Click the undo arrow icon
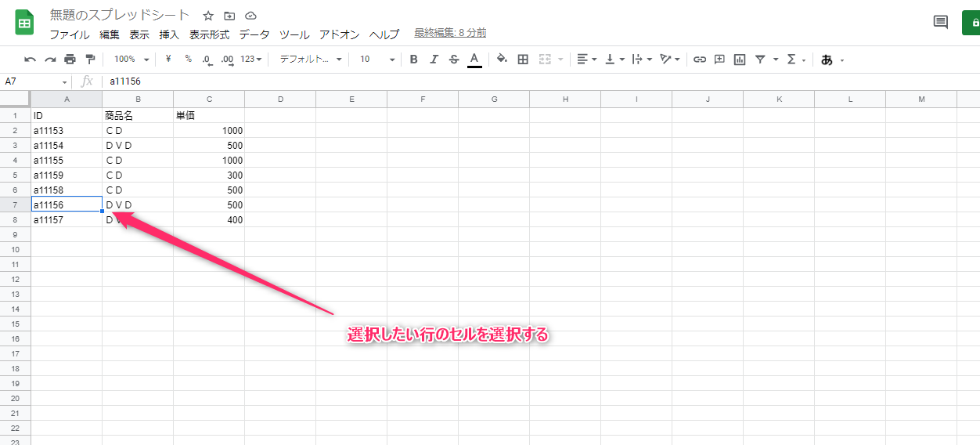 30,59
